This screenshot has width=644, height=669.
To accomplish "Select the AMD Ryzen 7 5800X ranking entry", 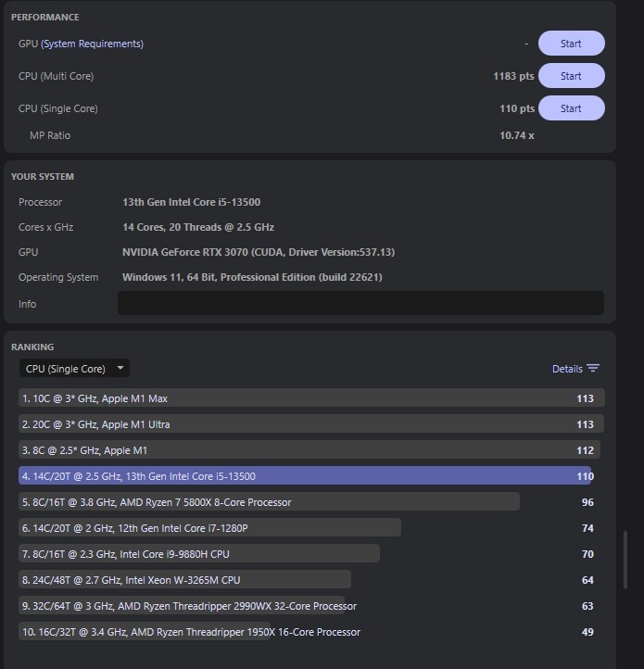I will tap(269, 502).
